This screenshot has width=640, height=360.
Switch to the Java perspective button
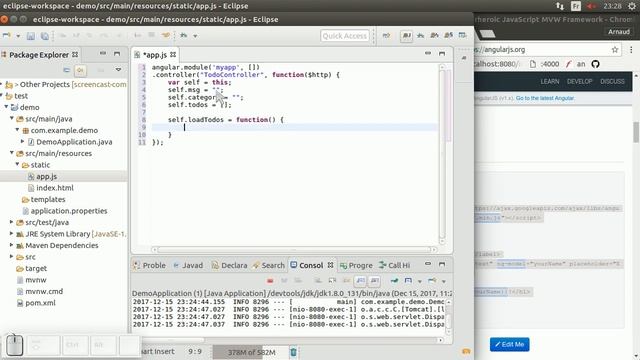point(407,36)
